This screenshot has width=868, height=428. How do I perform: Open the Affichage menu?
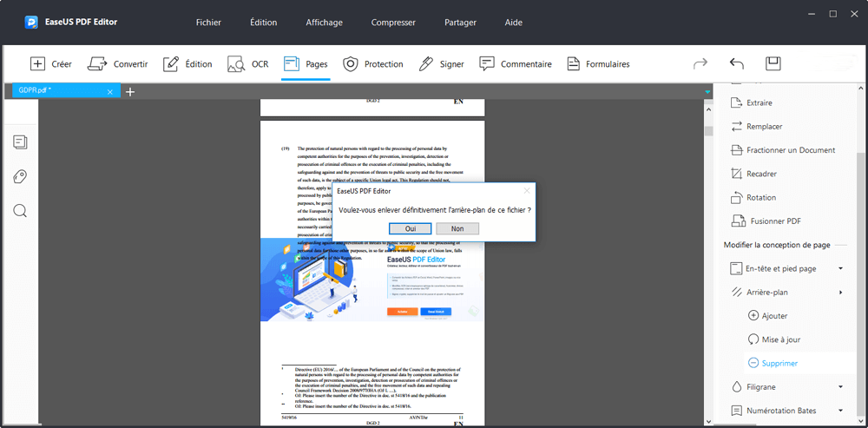[x=325, y=23]
